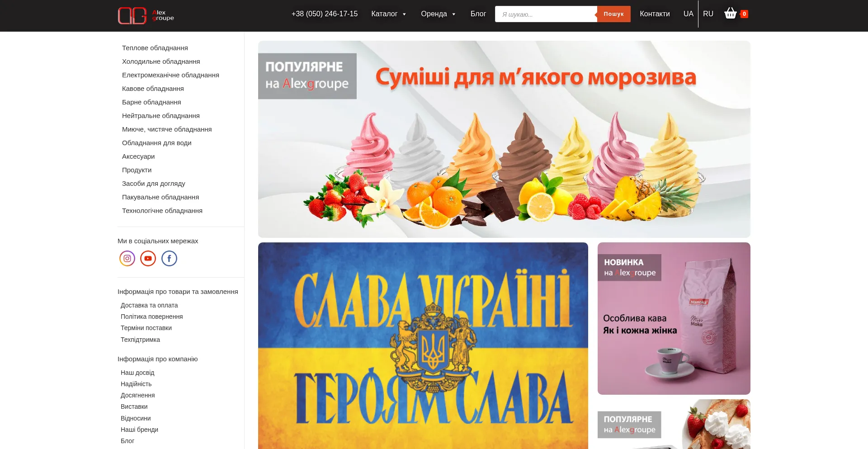Click the Слава Україні flag banner
Image resolution: width=868 pixels, height=449 pixels.
point(423,346)
